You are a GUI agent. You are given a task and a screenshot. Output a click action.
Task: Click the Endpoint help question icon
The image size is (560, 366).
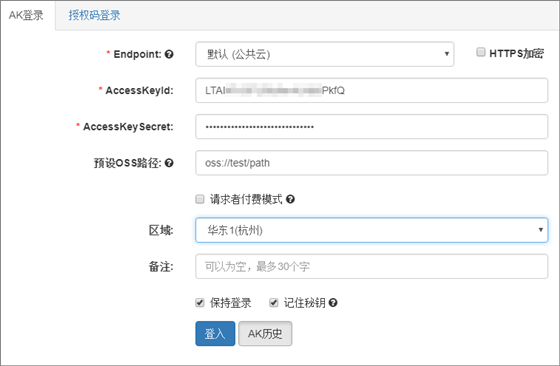click(x=169, y=54)
